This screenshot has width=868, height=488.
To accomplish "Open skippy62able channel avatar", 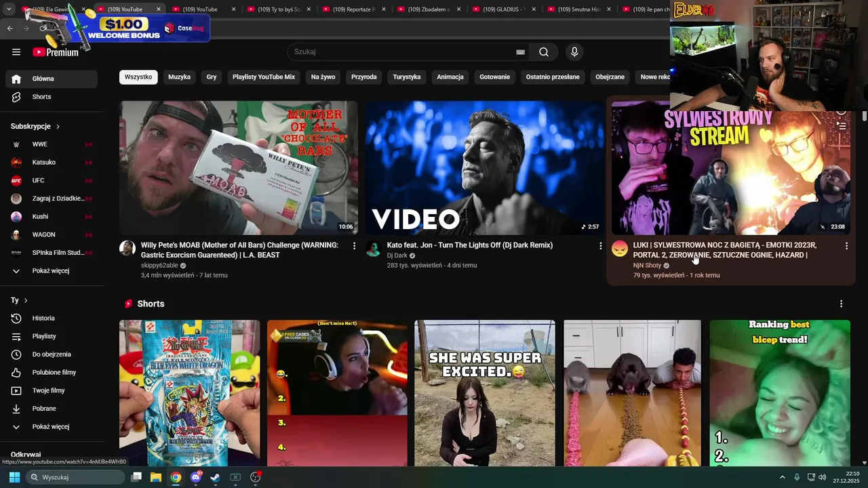I will pyautogui.click(x=127, y=248).
